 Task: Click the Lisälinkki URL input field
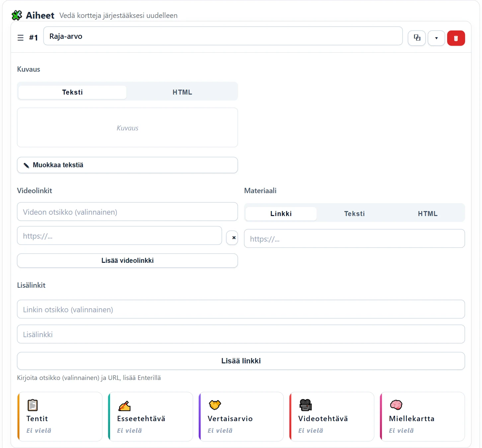pyautogui.click(x=241, y=334)
